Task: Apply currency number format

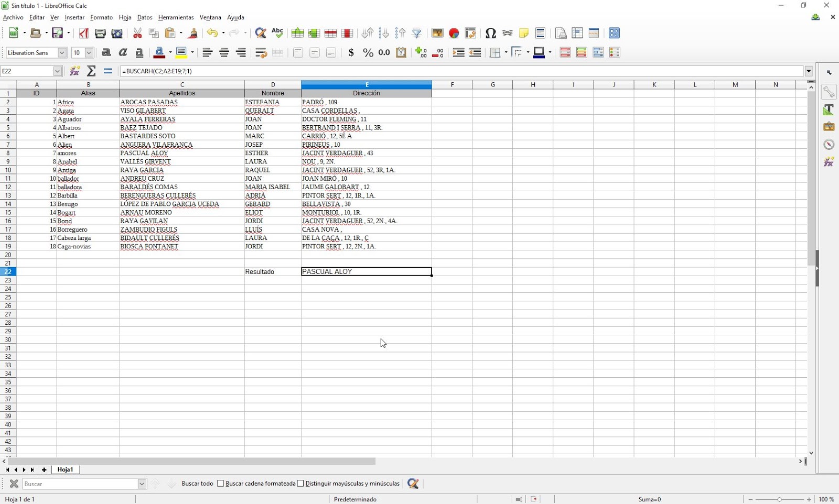Action: [351, 52]
